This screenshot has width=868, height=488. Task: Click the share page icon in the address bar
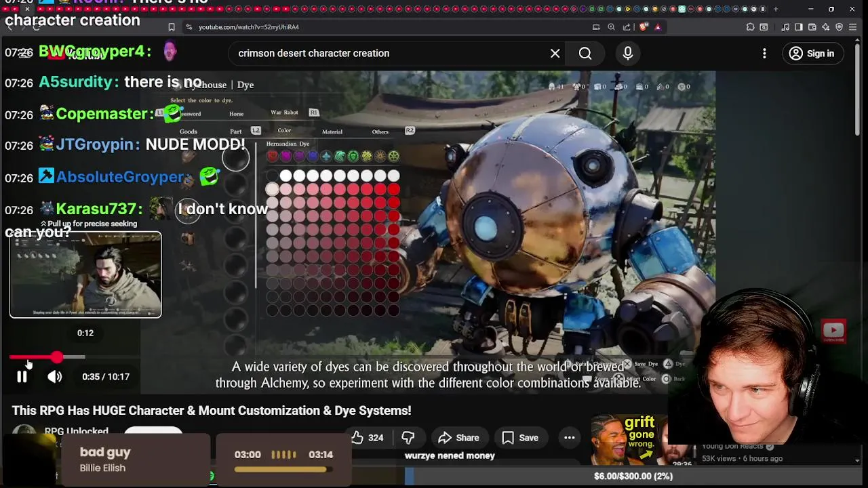coord(627,27)
